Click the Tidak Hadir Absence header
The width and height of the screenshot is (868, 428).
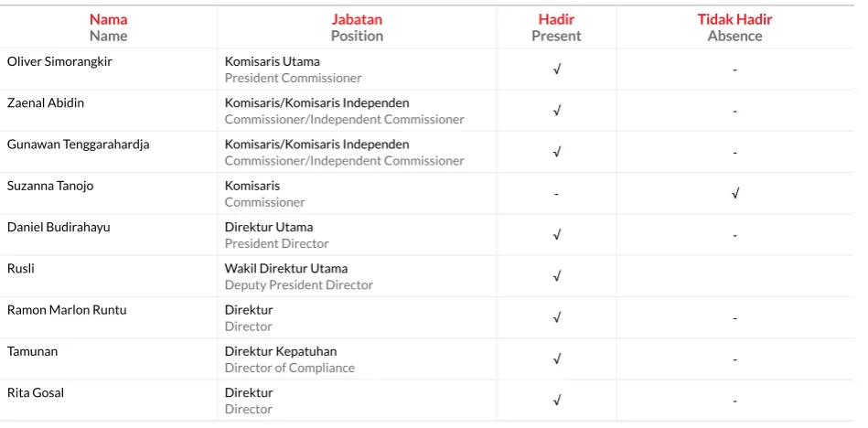pos(734,27)
